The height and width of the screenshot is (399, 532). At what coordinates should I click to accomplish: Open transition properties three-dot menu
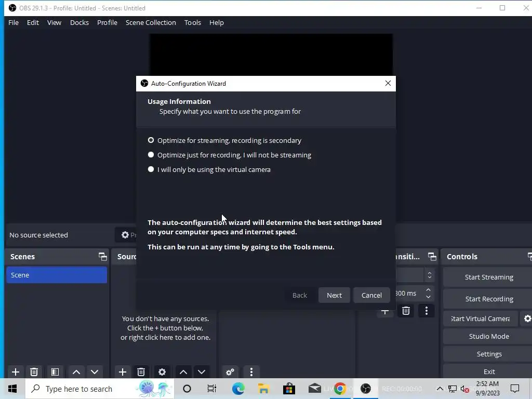coord(427,311)
